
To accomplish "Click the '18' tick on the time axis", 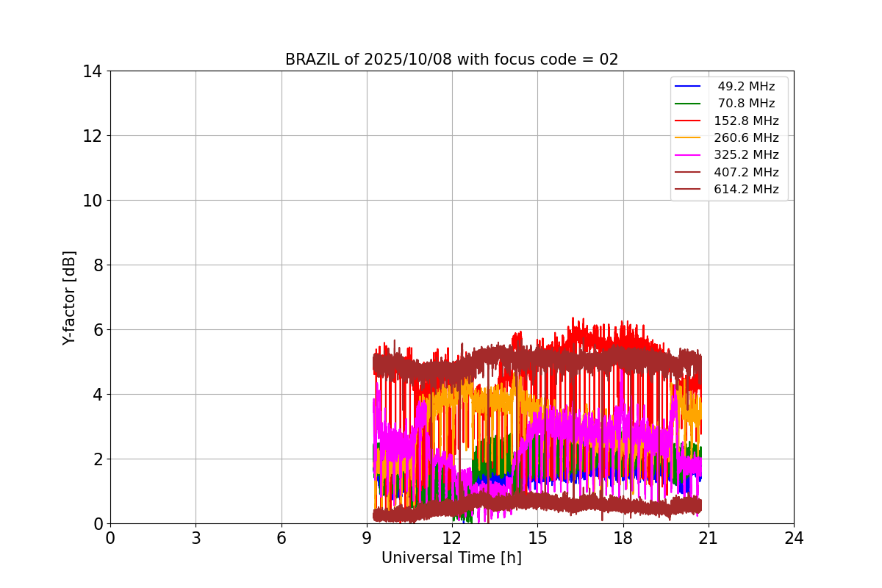I will [x=623, y=538].
